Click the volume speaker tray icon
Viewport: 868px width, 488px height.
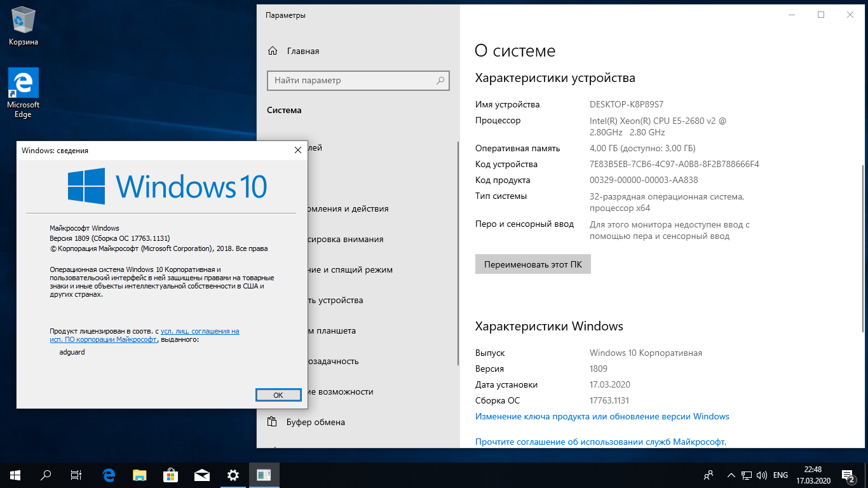tap(762, 475)
